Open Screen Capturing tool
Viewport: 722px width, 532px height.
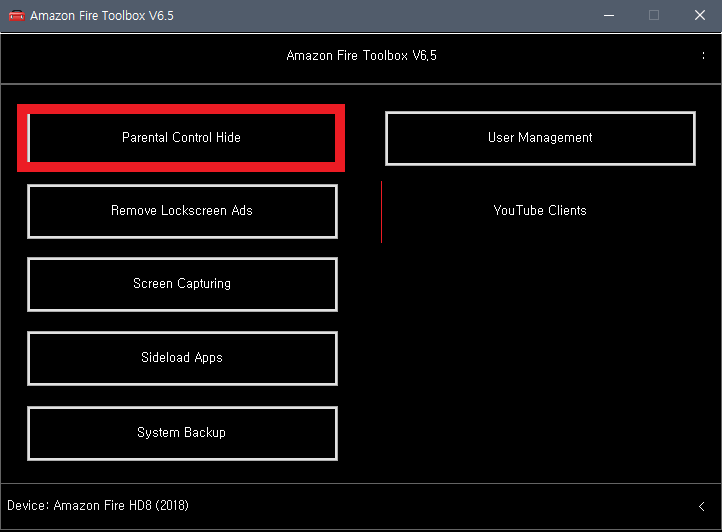click(x=182, y=284)
